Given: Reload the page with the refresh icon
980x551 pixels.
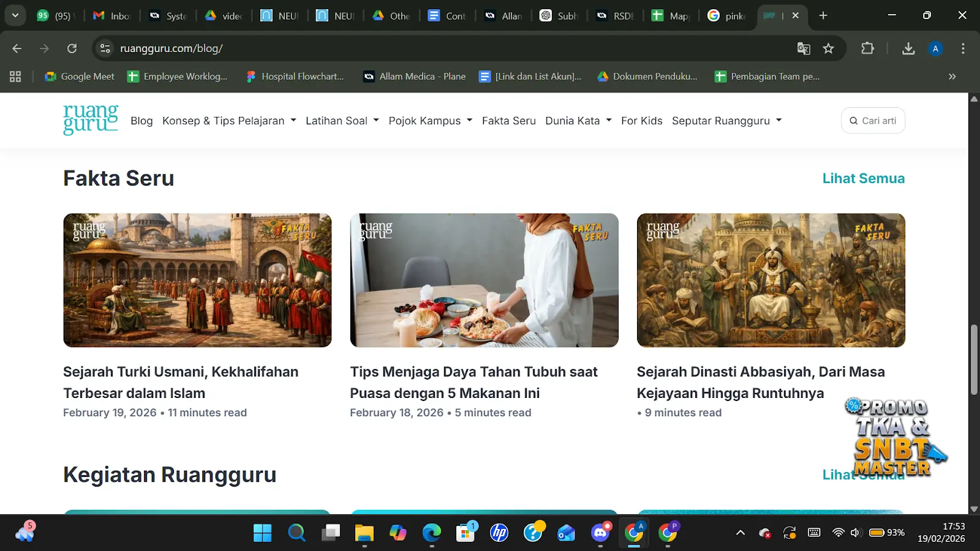Looking at the screenshot, I should pos(72,48).
